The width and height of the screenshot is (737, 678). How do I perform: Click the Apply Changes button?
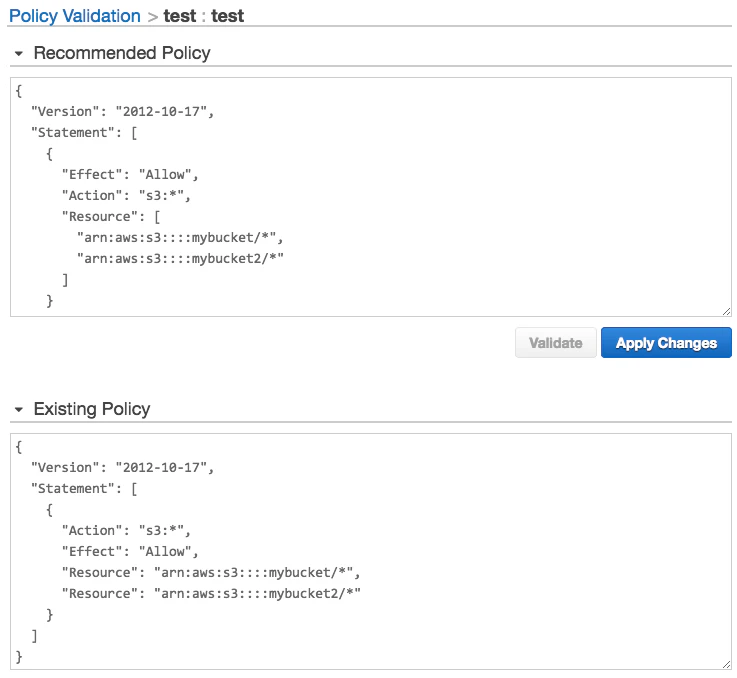point(666,343)
